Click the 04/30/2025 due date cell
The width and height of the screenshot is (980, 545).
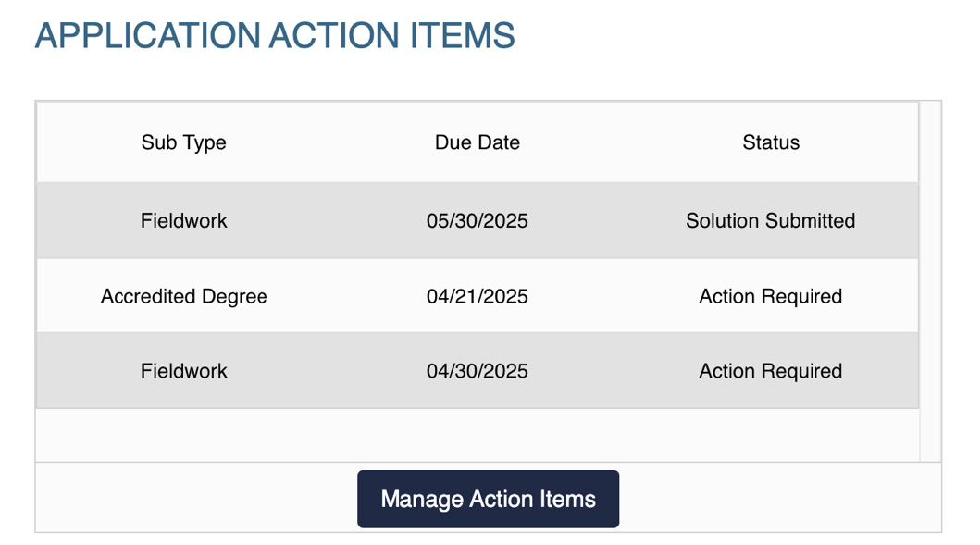(478, 371)
